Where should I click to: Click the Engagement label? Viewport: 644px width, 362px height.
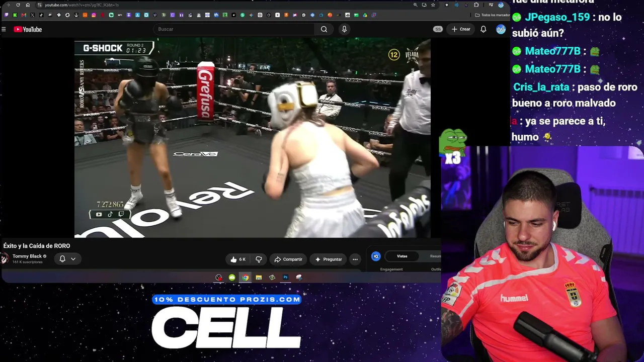click(391, 269)
